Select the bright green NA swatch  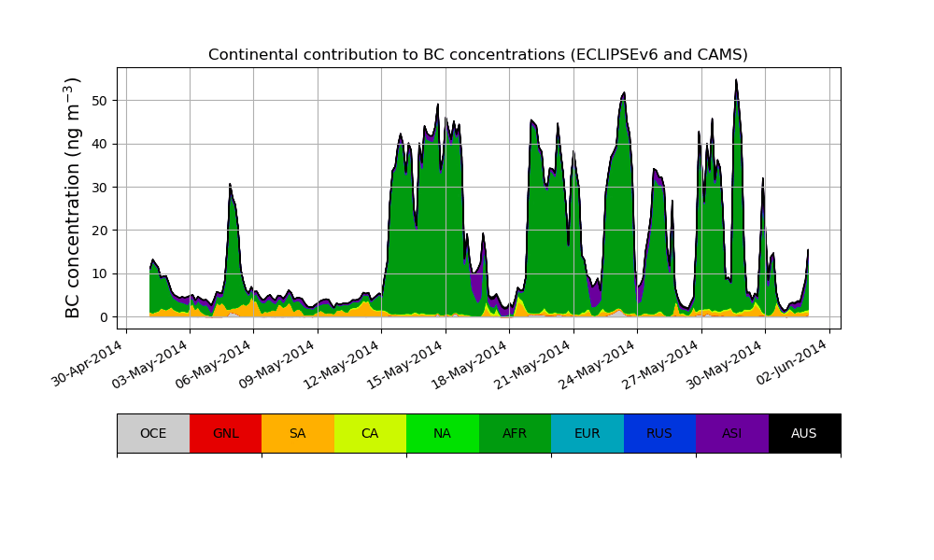pyautogui.click(x=442, y=433)
